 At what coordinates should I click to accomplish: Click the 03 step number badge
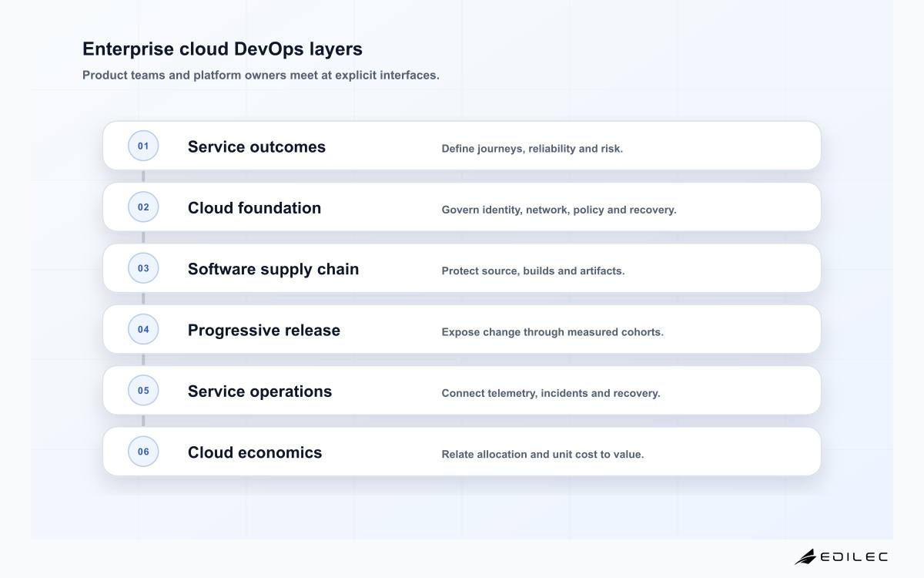coord(143,268)
